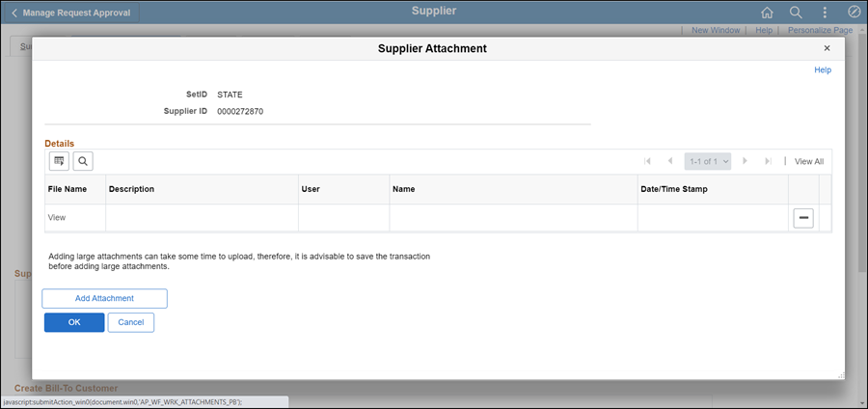Expand the 1-1 of 1 row dropdown
Screen dimensions: 868x409
(x=707, y=161)
